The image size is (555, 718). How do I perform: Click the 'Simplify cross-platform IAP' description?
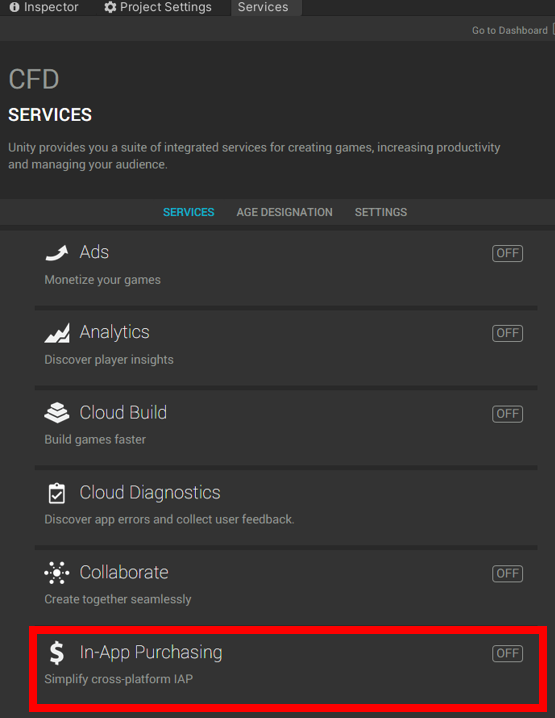coord(119,679)
